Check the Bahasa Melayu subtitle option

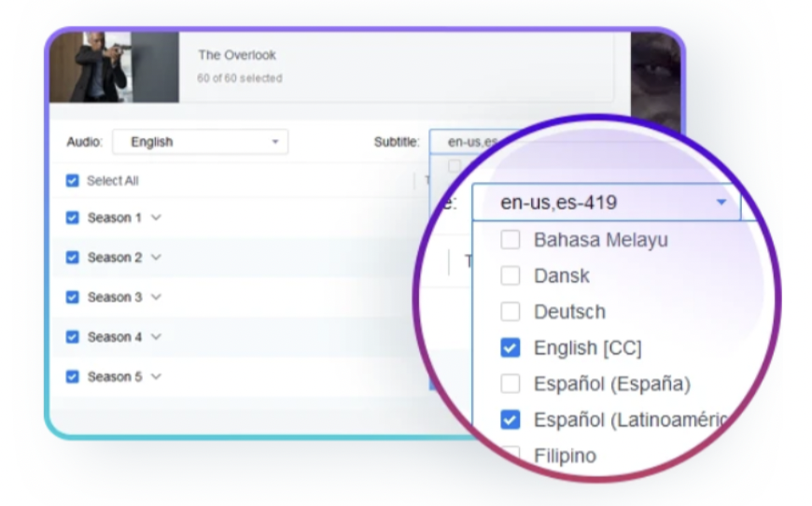tap(511, 240)
